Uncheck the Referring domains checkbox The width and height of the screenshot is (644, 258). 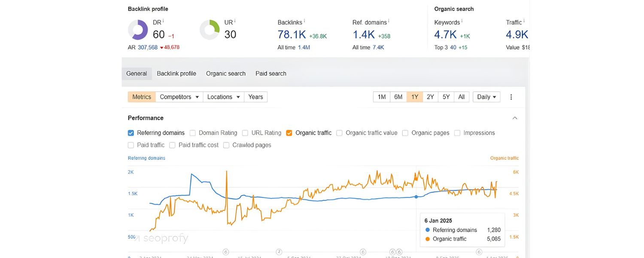coord(131,133)
